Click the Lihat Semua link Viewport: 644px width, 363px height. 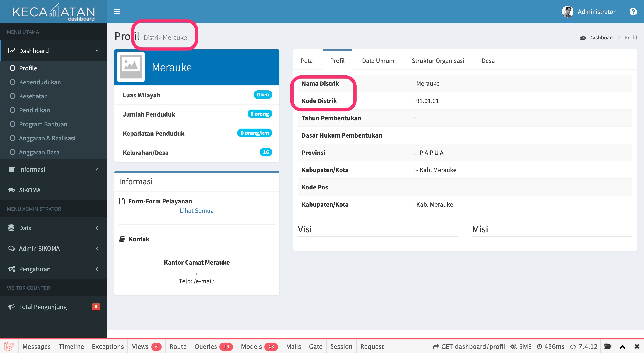(197, 211)
